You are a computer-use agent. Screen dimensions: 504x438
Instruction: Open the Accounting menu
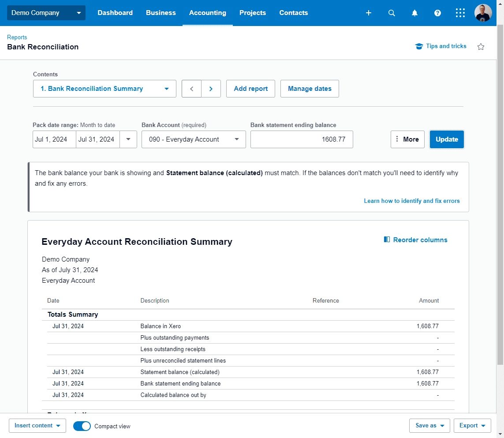coord(208,13)
